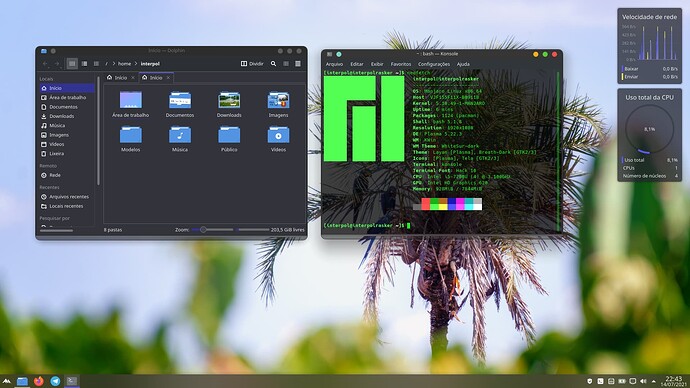Open Favoritos menu in Konsole
Screen dimensions: 690x388
click(401, 64)
